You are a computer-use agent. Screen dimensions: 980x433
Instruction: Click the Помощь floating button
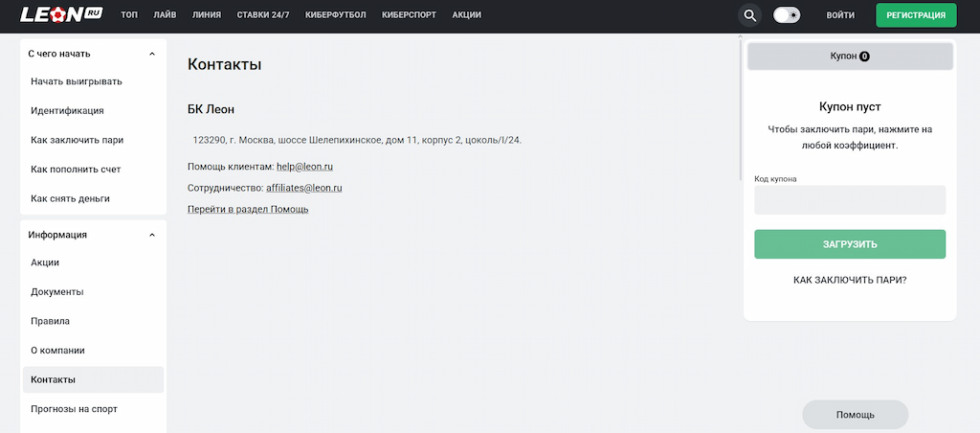point(855,414)
